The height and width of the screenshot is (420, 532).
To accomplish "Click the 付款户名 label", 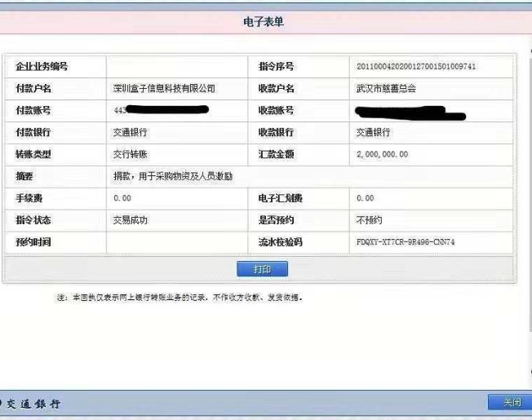I will pos(33,88).
